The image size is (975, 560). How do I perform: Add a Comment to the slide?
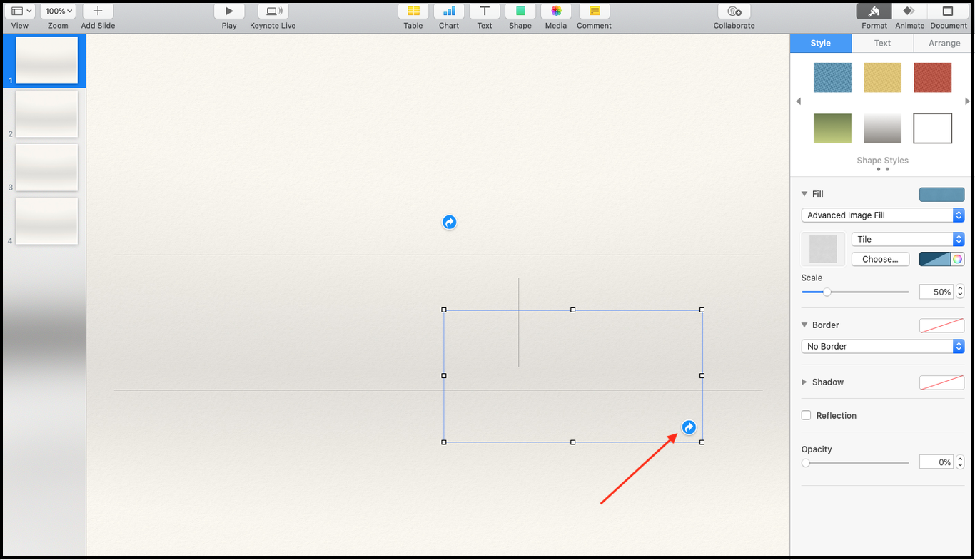coord(594,11)
